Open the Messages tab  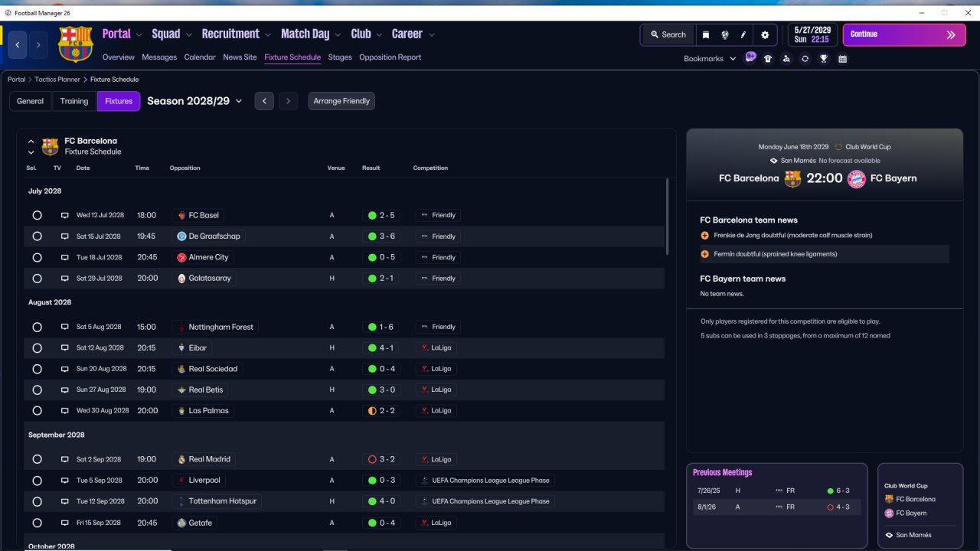pos(159,57)
